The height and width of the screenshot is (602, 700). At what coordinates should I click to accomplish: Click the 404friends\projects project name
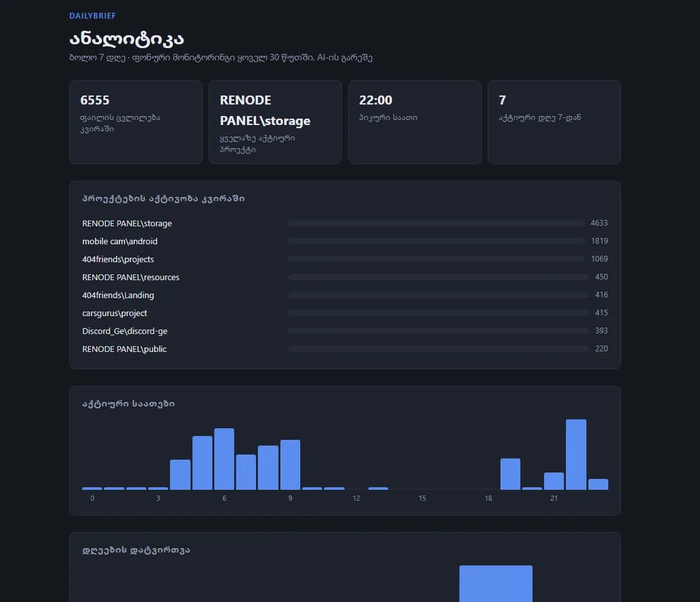point(118,259)
